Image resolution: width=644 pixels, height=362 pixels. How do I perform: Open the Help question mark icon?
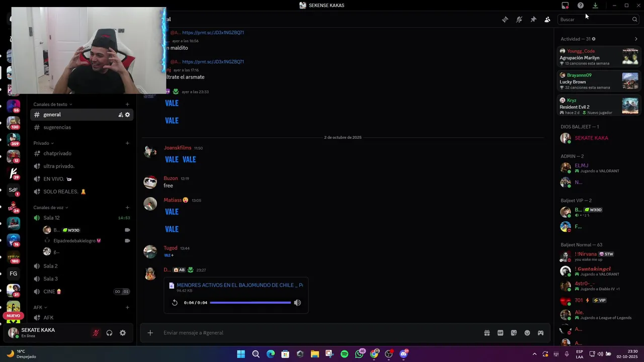[x=581, y=6]
